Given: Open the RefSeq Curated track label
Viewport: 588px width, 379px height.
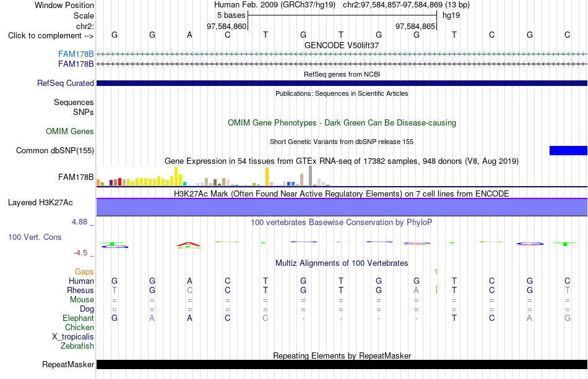Looking at the screenshot, I should click(x=65, y=83).
